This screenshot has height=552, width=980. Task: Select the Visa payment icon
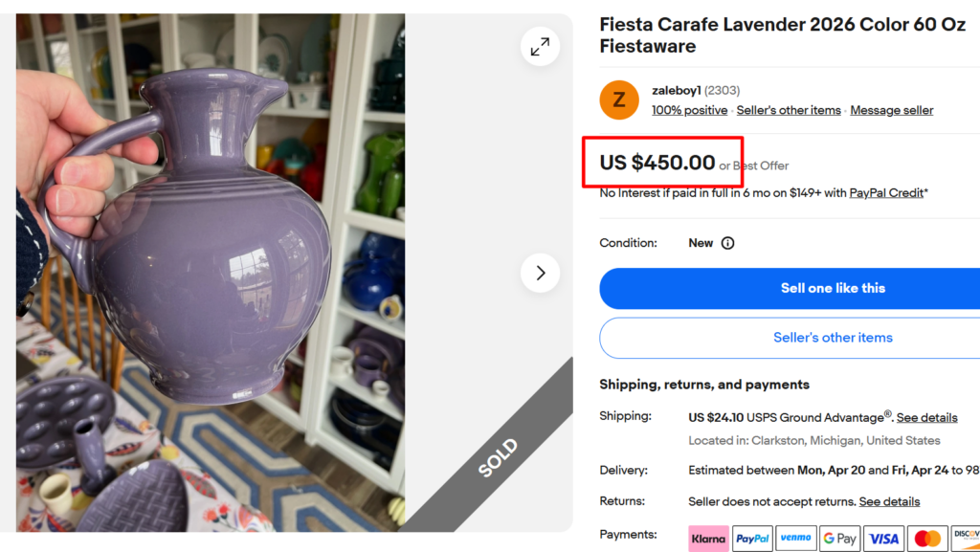(x=882, y=539)
